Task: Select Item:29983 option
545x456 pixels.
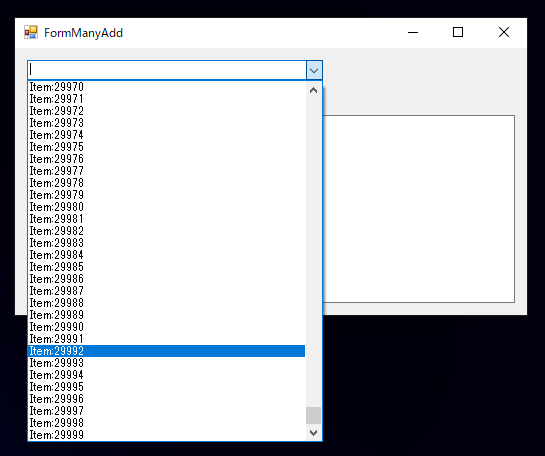Action: (x=166, y=243)
